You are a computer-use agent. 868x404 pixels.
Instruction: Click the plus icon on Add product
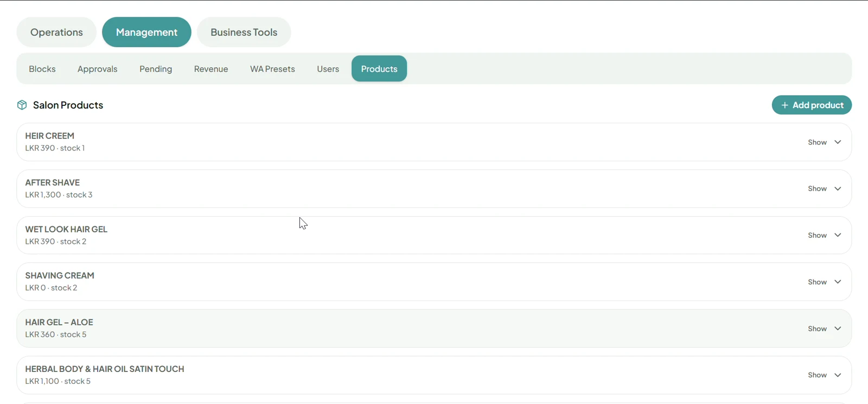click(x=784, y=105)
